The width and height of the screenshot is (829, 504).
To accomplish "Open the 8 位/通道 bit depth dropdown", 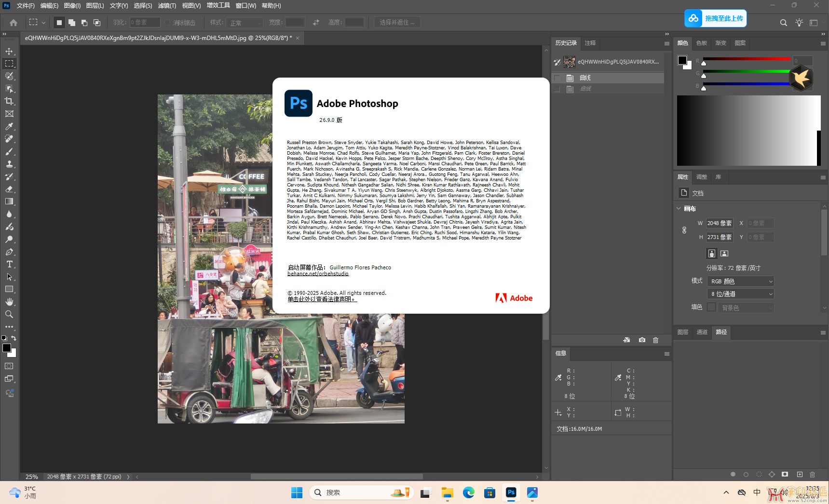I will (741, 294).
